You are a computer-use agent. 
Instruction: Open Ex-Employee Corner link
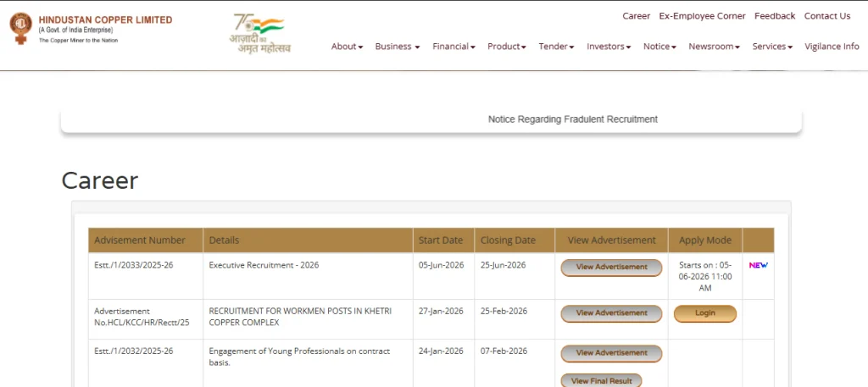pos(702,16)
